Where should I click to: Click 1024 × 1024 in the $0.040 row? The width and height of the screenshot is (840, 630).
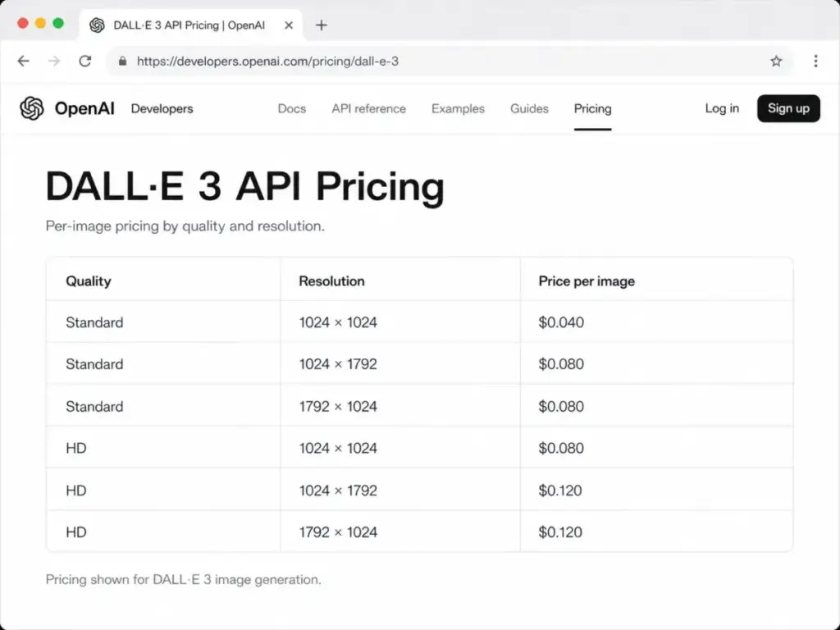[338, 322]
